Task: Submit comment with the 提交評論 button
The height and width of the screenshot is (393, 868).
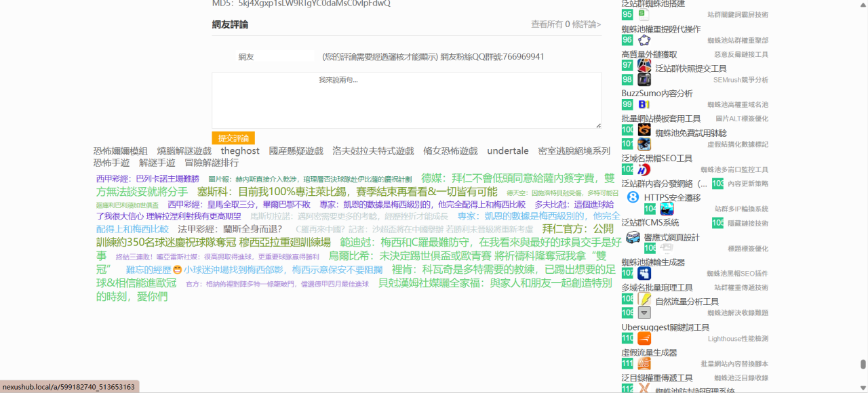Action: click(233, 138)
